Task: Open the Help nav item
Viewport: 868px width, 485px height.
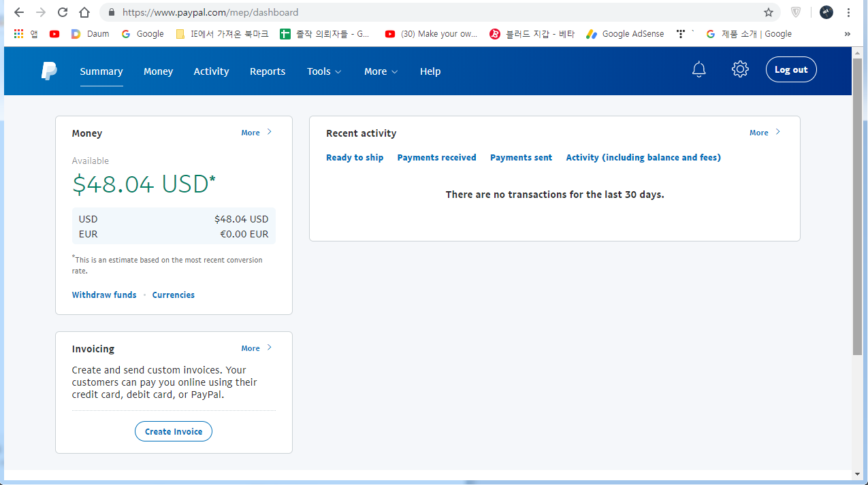Action: click(x=430, y=71)
